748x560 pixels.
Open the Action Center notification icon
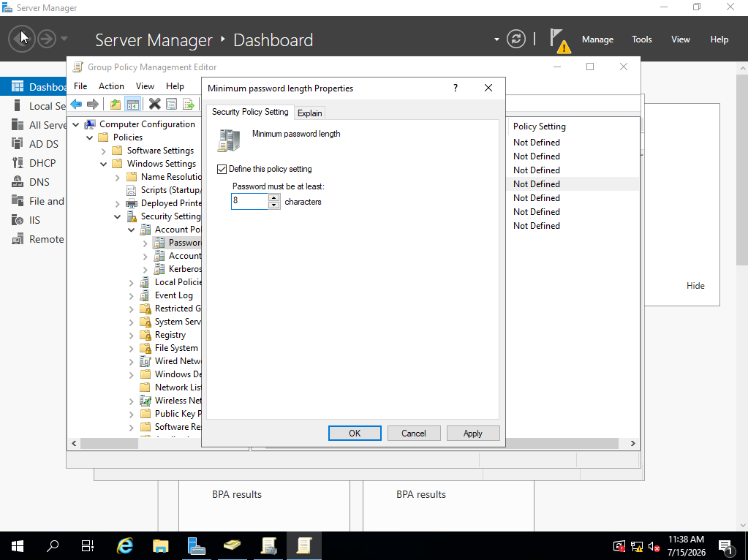725,547
